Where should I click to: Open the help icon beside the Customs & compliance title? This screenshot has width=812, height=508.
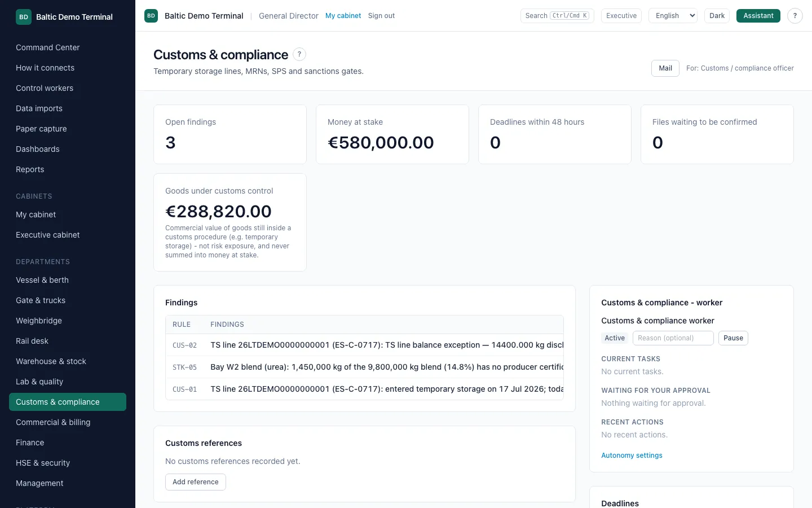(x=299, y=54)
